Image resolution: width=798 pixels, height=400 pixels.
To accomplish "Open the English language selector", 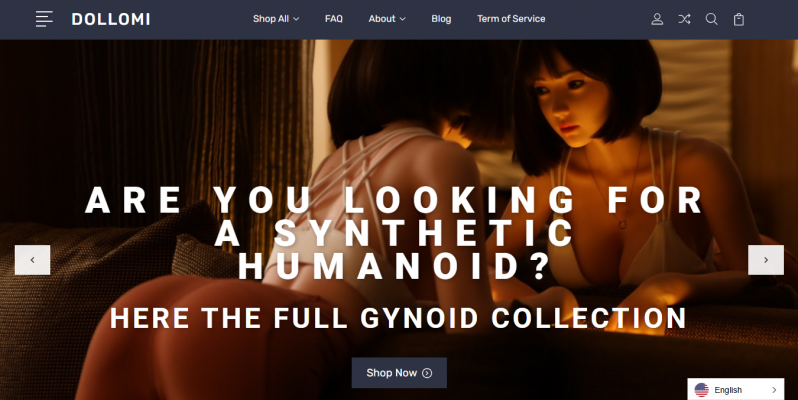I will tap(735, 390).
